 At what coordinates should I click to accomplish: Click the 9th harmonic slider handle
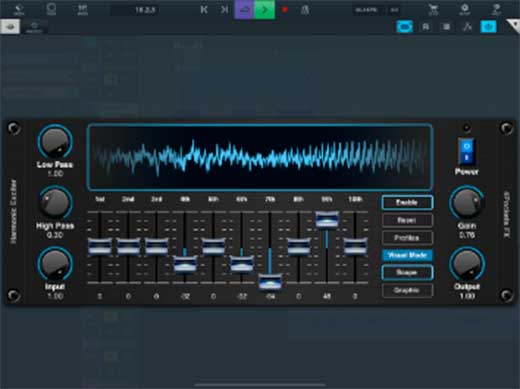(327, 220)
